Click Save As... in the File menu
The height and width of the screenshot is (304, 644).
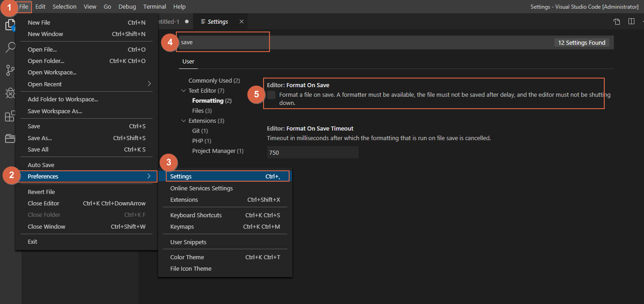(86, 138)
